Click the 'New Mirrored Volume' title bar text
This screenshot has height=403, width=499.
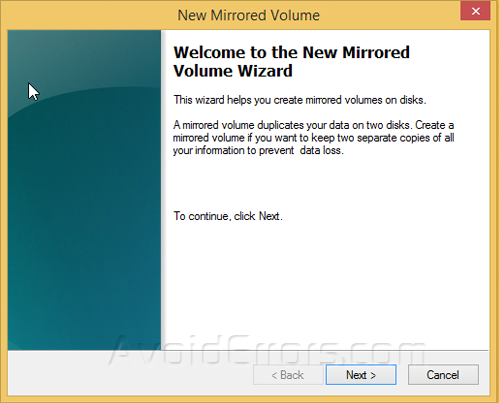click(x=249, y=15)
